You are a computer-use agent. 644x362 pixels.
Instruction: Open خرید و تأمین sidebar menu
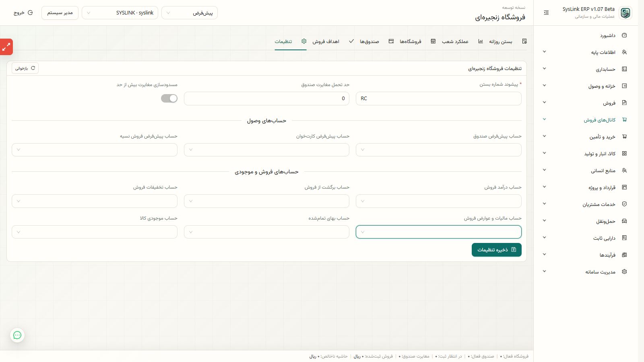coord(586,137)
